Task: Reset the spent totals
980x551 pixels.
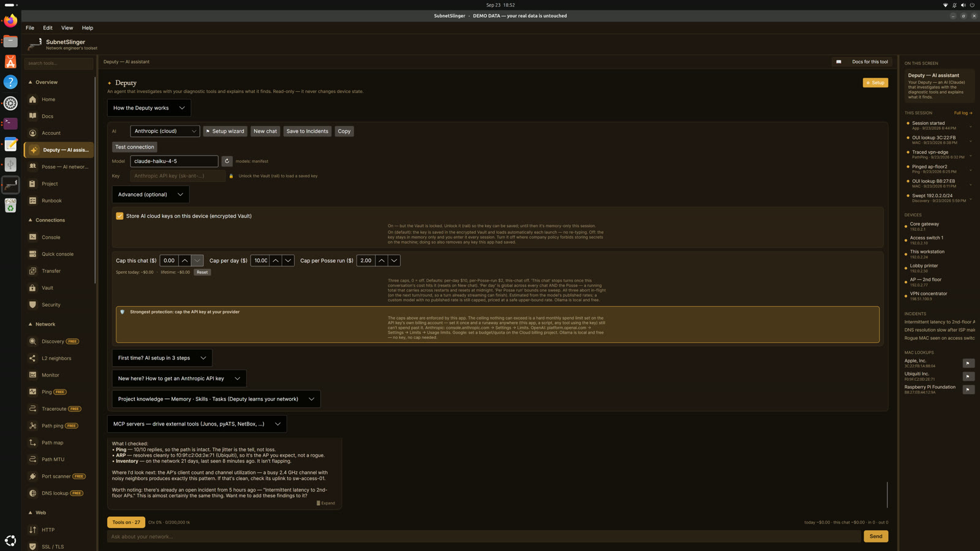Action: (202, 272)
